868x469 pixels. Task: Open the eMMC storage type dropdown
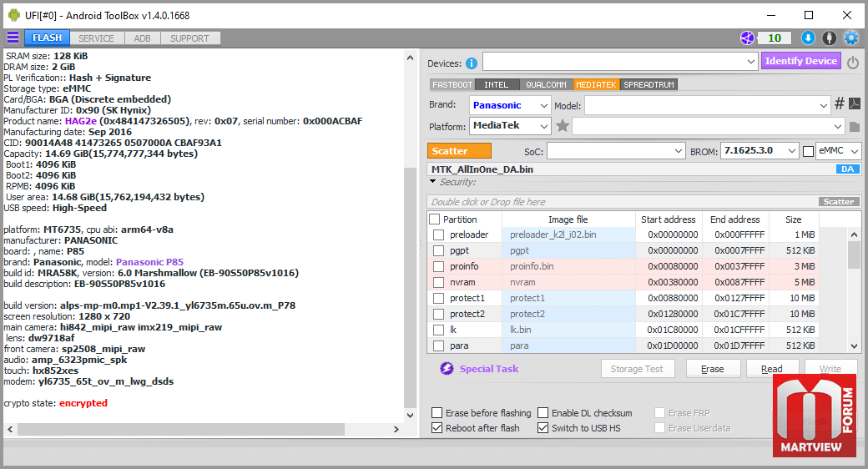pyautogui.click(x=840, y=150)
